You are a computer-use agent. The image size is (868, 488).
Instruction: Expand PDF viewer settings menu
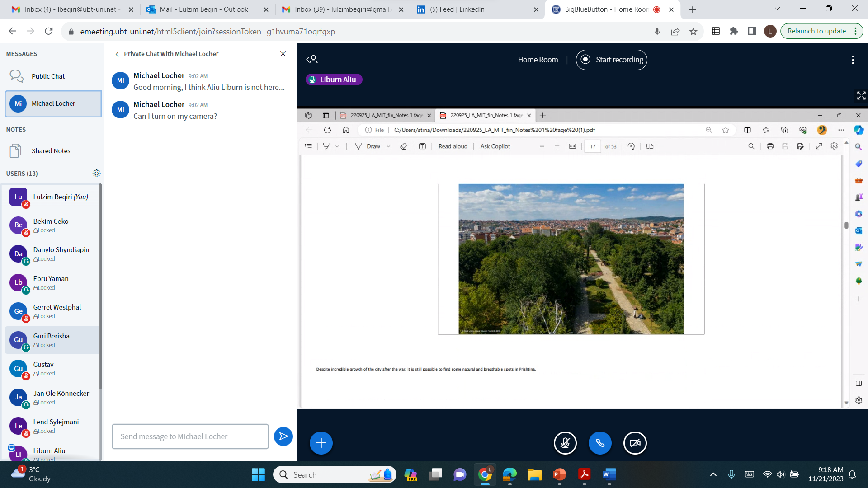(834, 146)
